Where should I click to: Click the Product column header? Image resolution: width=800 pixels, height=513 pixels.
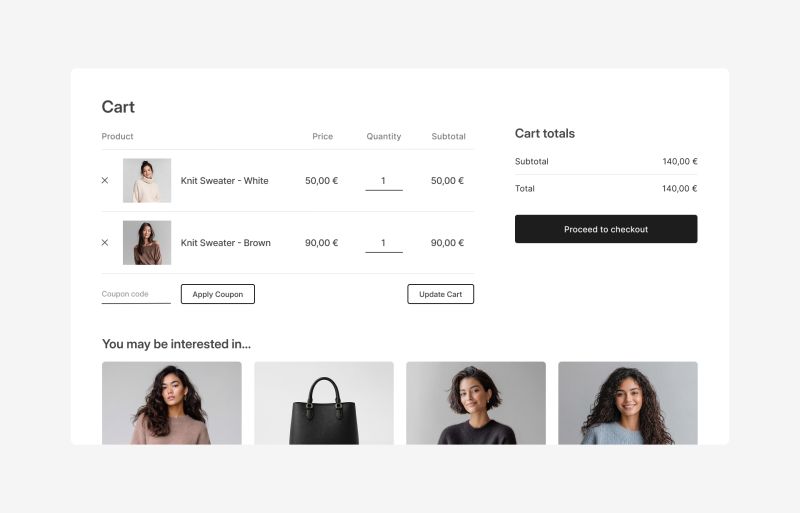tap(117, 136)
